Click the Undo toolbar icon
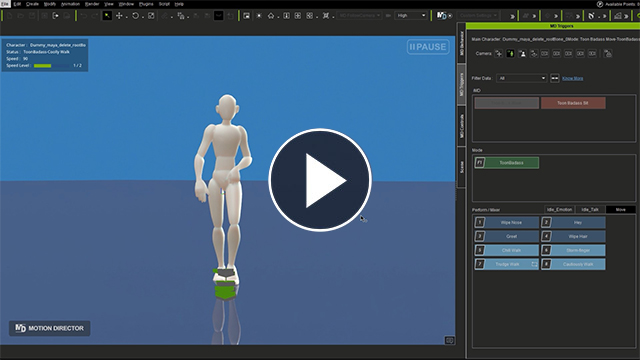Viewport: 640px width, 360px height. pyautogui.click(x=84, y=16)
